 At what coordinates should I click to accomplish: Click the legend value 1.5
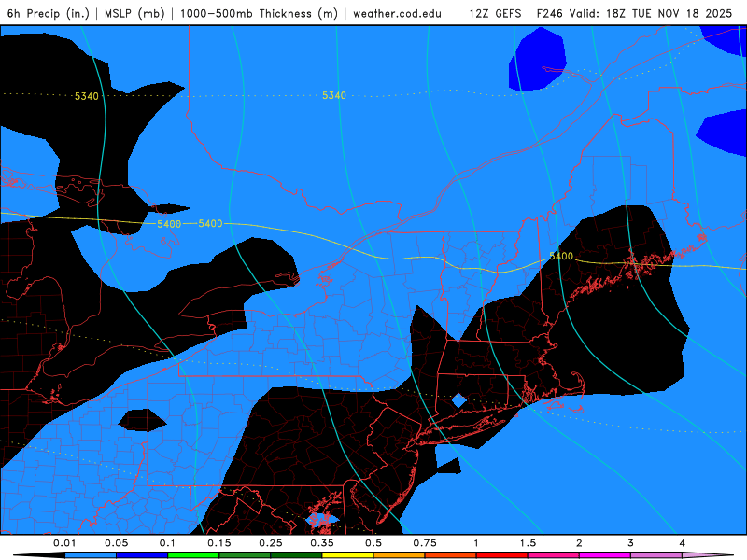click(528, 543)
